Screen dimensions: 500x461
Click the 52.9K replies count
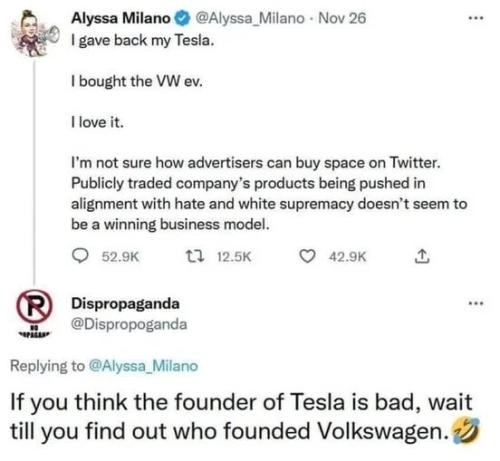pyautogui.click(x=120, y=257)
